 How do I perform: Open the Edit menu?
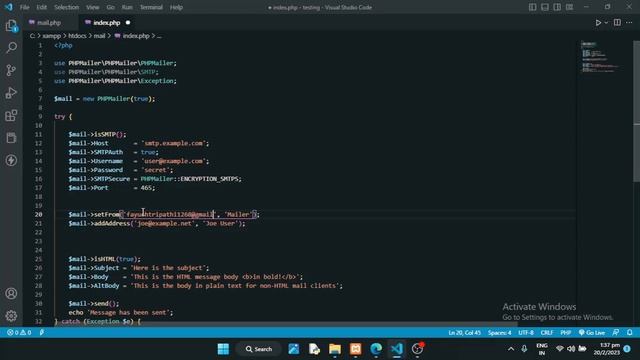click(41, 7)
